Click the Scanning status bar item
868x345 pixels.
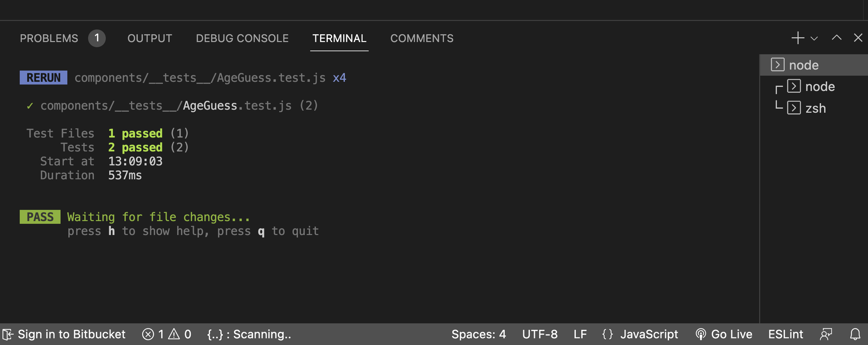pyautogui.click(x=249, y=334)
